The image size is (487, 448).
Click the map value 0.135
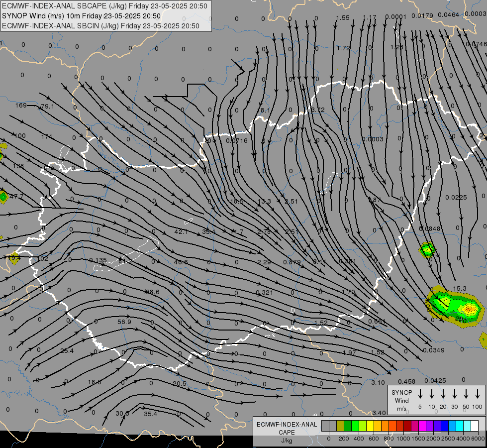98,260
